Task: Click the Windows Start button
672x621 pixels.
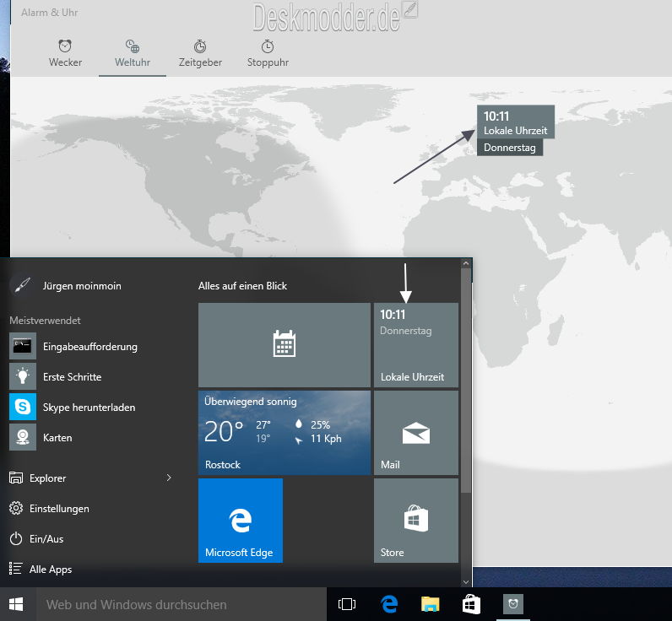Action: pyautogui.click(x=16, y=604)
